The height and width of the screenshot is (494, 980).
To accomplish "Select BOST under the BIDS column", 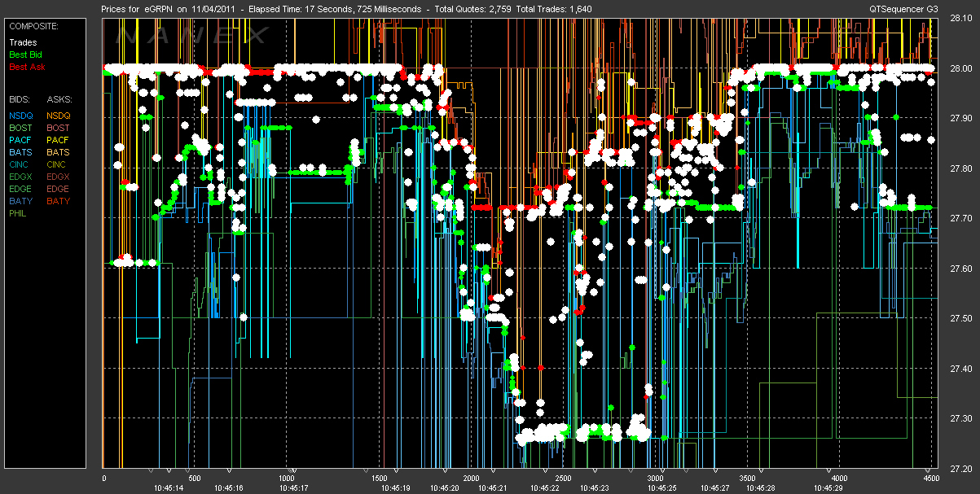I will [20, 128].
